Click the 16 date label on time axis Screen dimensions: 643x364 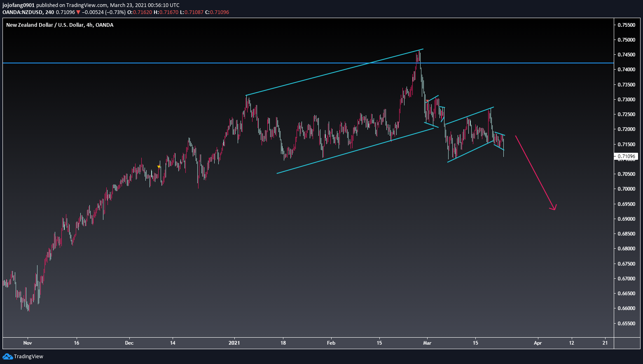[77, 343]
